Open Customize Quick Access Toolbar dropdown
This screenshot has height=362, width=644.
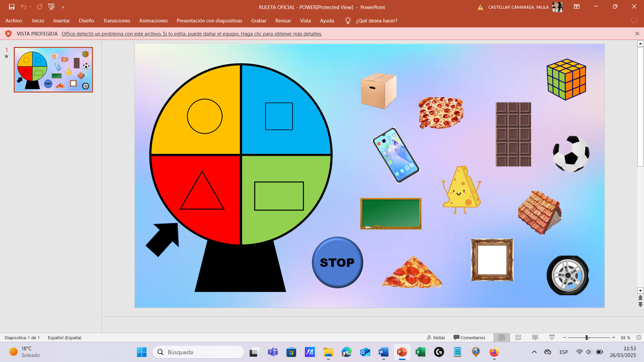[63, 7]
